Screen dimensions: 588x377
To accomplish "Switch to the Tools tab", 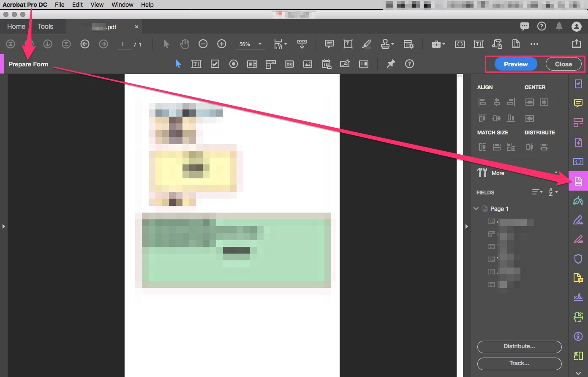I will tap(45, 26).
